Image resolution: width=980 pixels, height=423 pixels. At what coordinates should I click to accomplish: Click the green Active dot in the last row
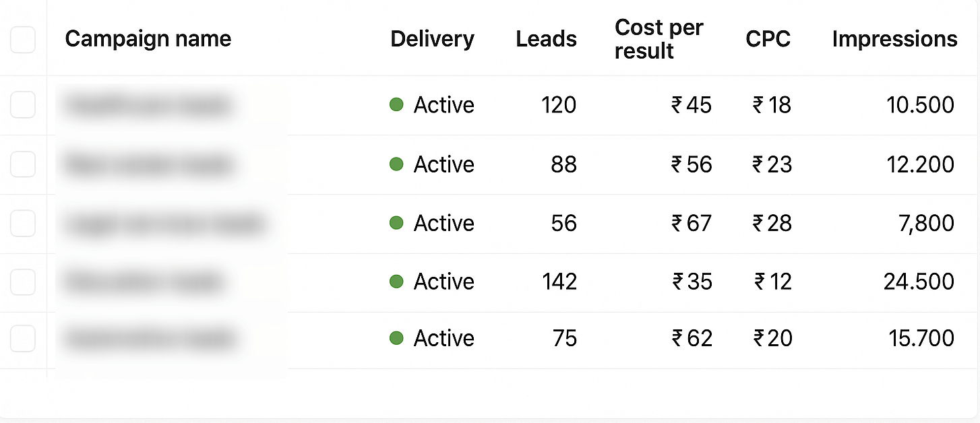point(396,337)
